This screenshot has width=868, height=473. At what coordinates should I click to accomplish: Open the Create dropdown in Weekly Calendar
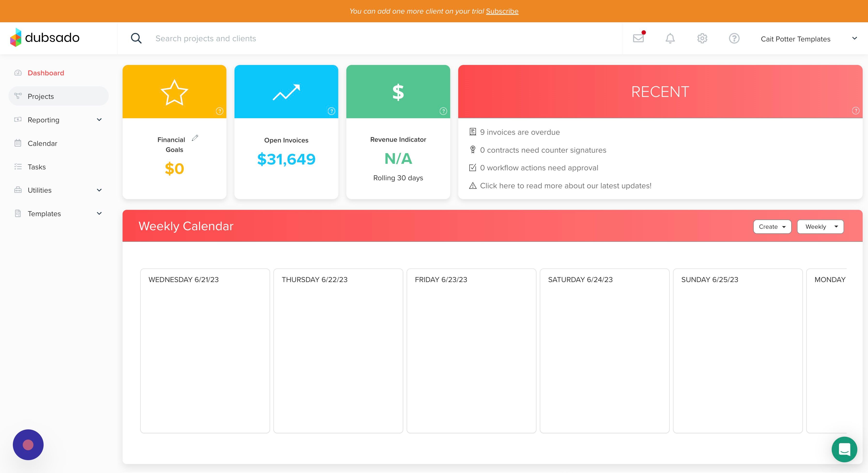(x=772, y=227)
